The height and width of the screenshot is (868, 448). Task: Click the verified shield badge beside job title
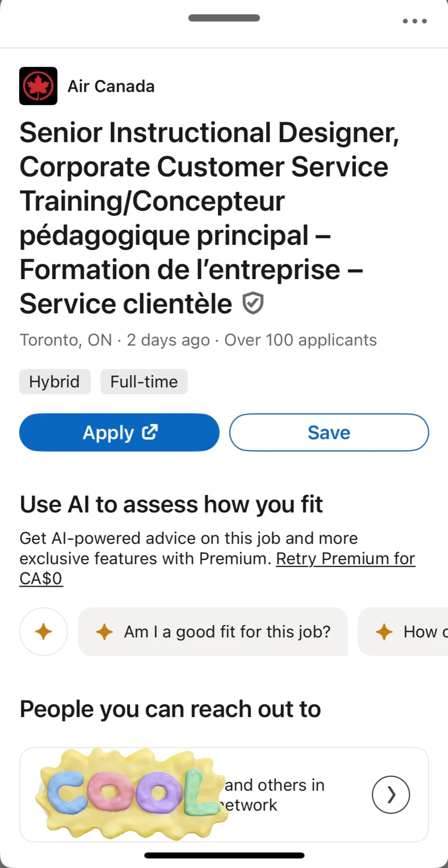click(x=253, y=303)
